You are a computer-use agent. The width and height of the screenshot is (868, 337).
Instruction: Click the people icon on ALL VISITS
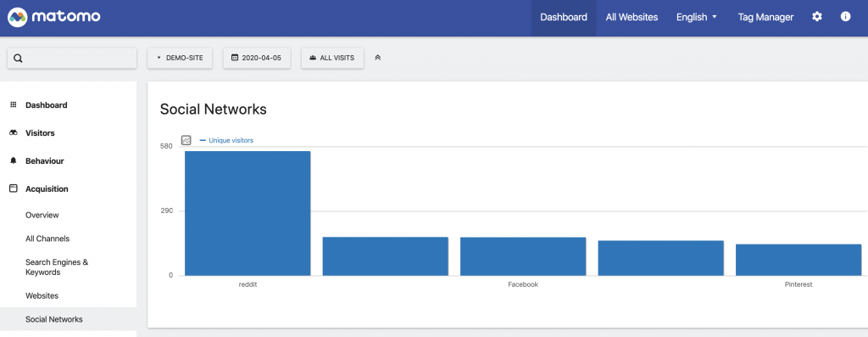tap(313, 58)
